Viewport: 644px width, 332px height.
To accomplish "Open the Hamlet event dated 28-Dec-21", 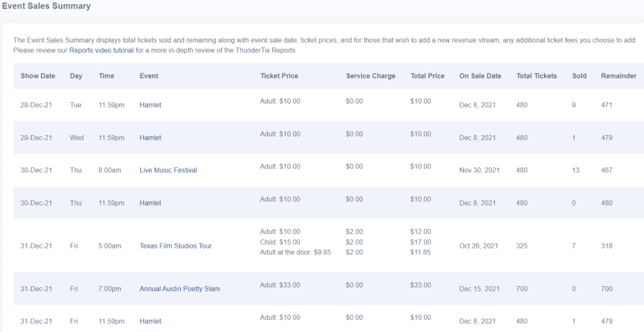I will [150, 105].
